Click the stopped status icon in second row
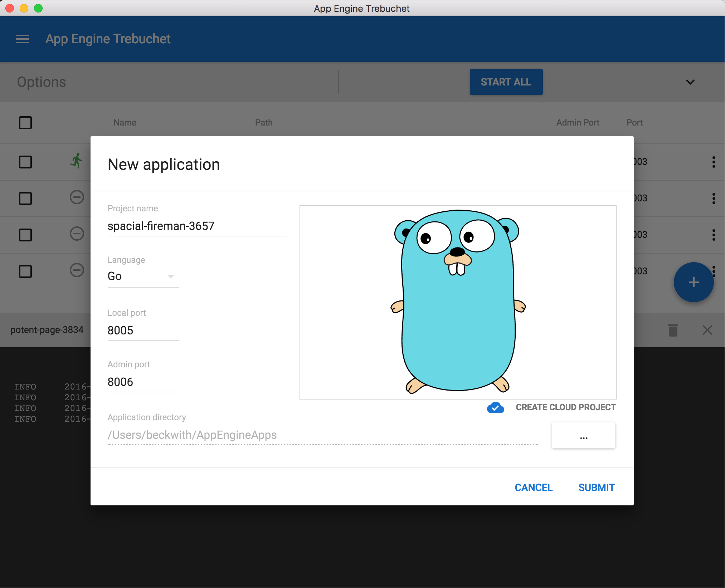This screenshot has width=725, height=588. (x=77, y=197)
